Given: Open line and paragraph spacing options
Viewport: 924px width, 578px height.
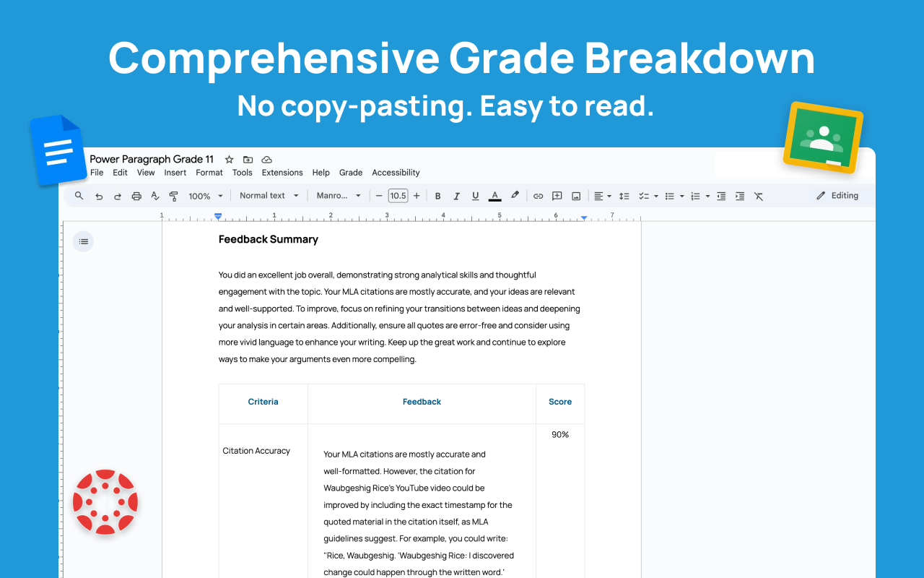Looking at the screenshot, I should 624,196.
